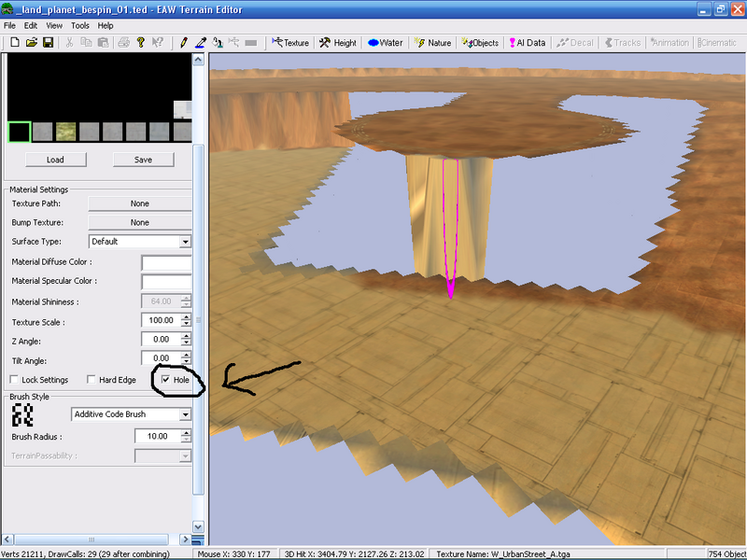Image resolution: width=747 pixels, height=560 pixels.
Task: Click the horizontal scrollbar right arrow
Action: pos(186,539)
